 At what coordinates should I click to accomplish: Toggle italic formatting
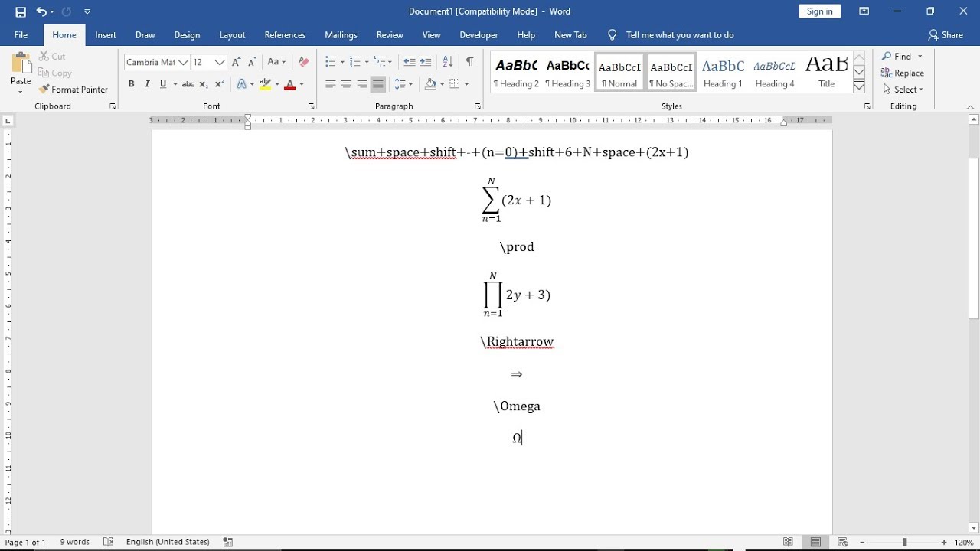point(147,84)
